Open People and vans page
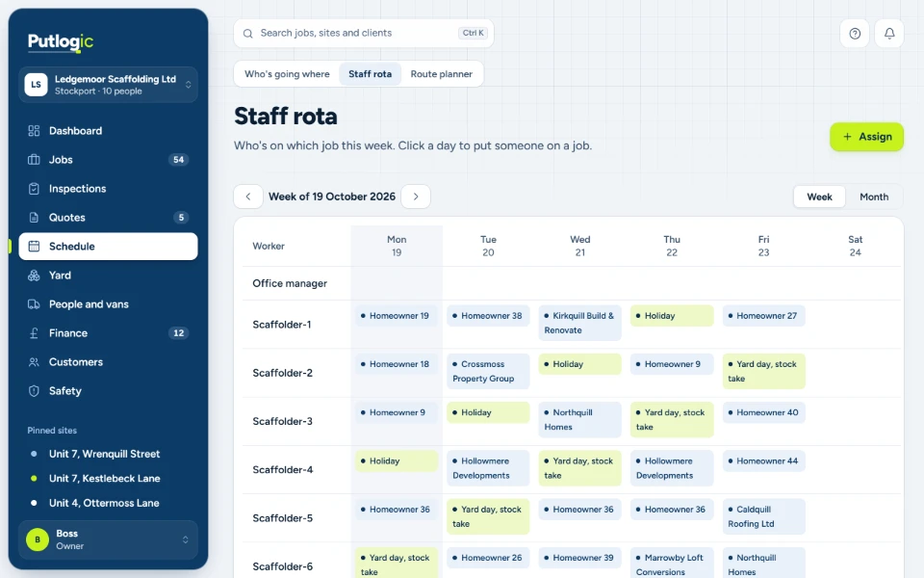This screenshot has width=924, height=578. click(x=108, y=304)
